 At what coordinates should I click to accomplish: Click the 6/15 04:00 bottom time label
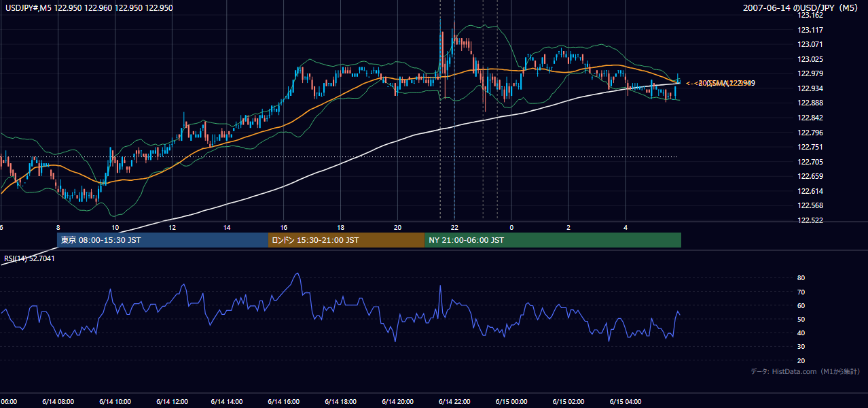click(625, 402)
